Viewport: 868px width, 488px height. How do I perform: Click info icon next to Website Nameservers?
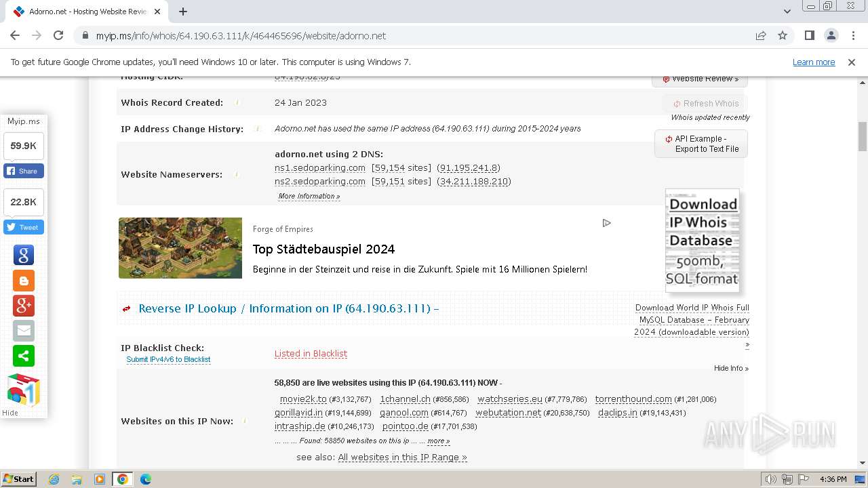pos(237,174)
